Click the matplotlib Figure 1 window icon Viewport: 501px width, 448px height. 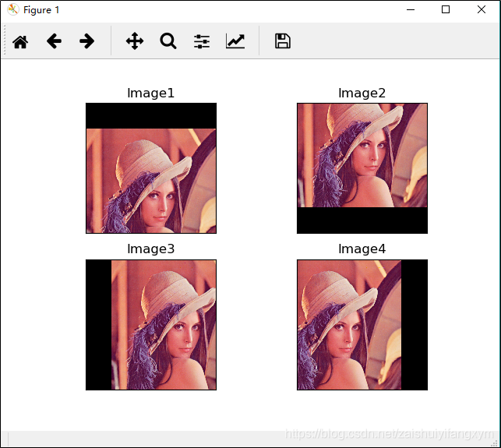pyautogui.click(x=13, y=9)
